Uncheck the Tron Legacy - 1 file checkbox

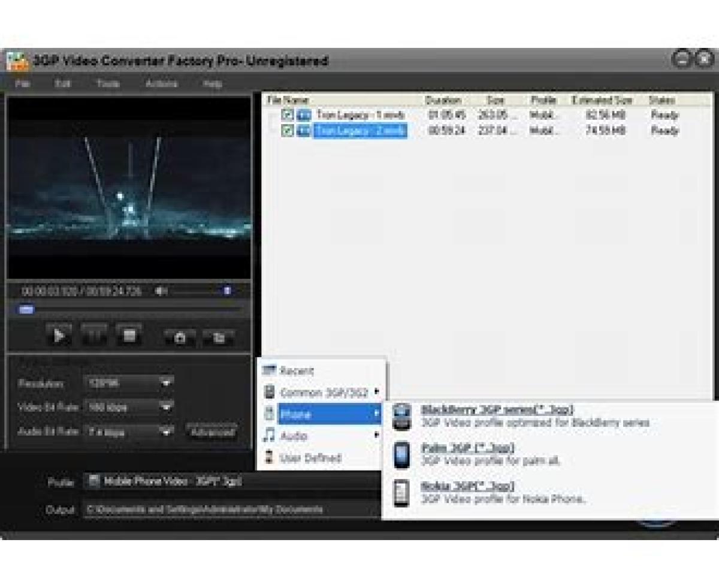[288, 114]
